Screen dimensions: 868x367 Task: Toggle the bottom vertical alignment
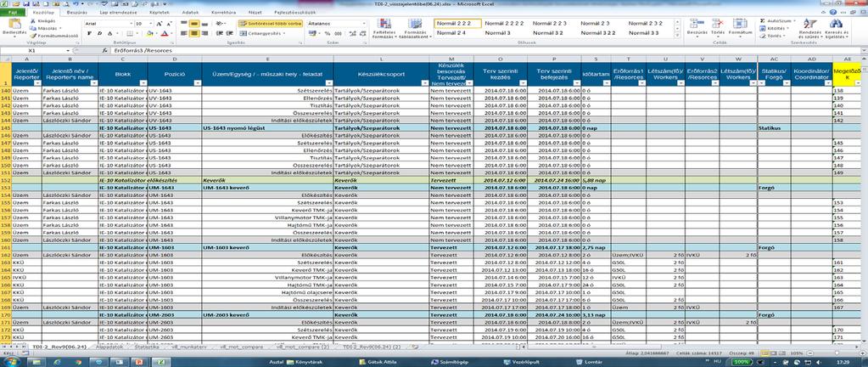click(204, 24)
